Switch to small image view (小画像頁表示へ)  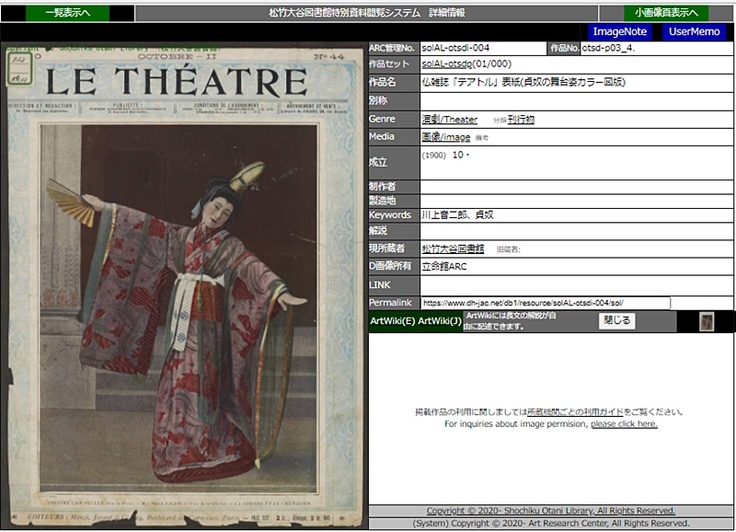[666, 13]
